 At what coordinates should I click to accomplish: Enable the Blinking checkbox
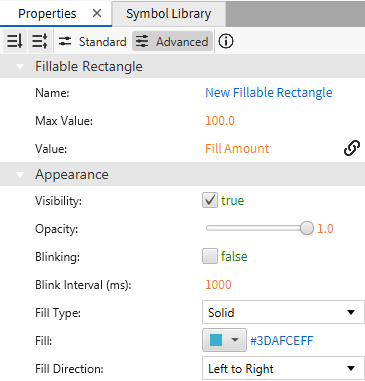(x=210, y=256)
